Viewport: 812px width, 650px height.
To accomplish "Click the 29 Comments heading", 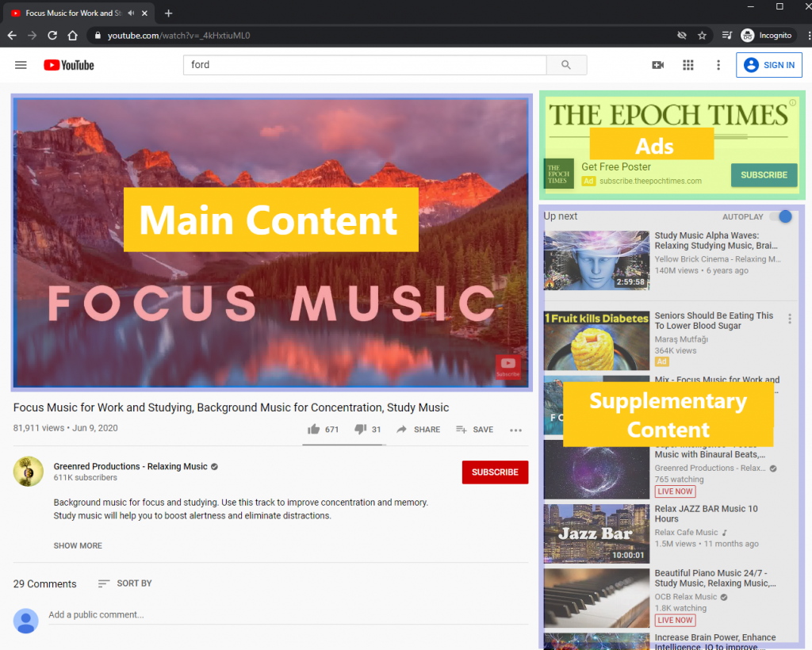I will [44, 583].
